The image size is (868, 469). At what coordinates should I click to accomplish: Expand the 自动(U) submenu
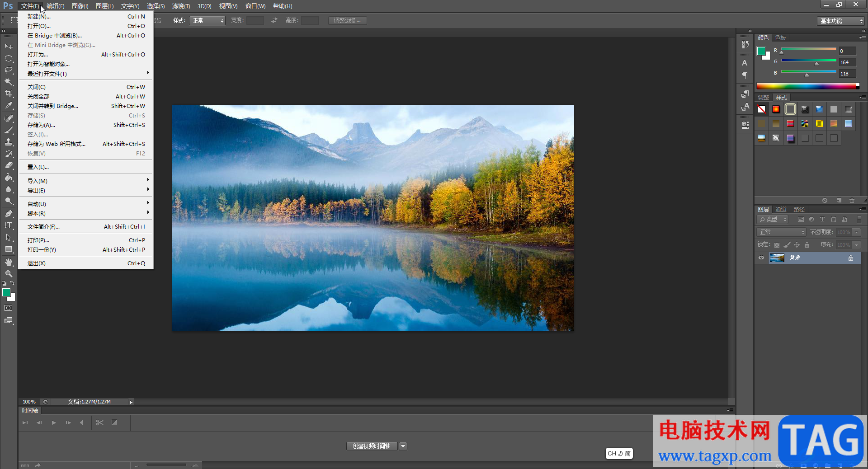click(x=86, y=204)
